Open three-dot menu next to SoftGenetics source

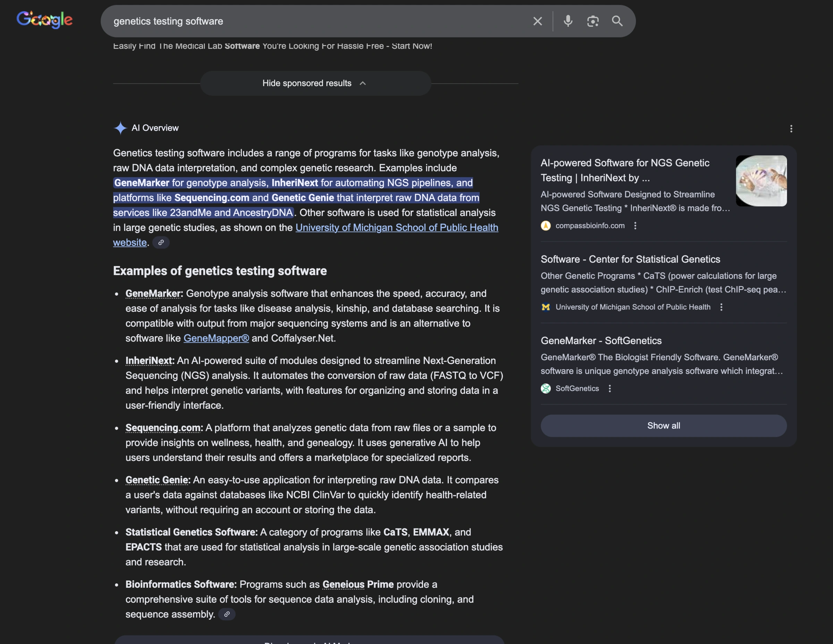(x=609, y=389)
